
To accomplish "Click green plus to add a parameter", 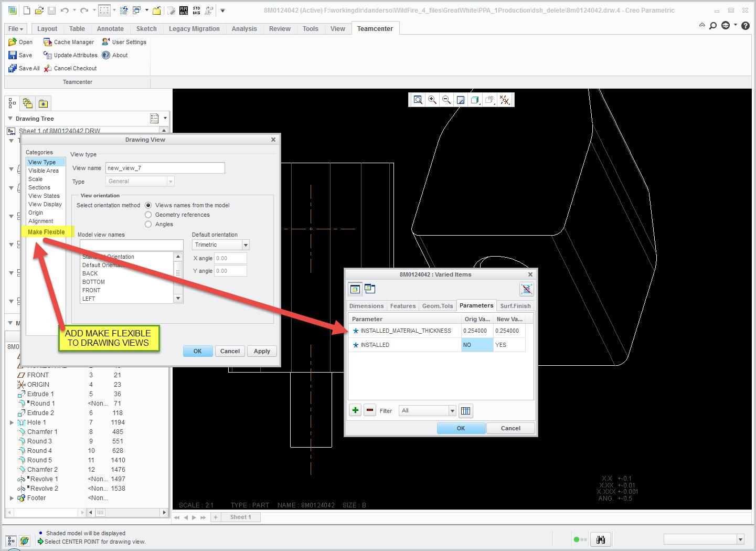I will pos(356,410).
